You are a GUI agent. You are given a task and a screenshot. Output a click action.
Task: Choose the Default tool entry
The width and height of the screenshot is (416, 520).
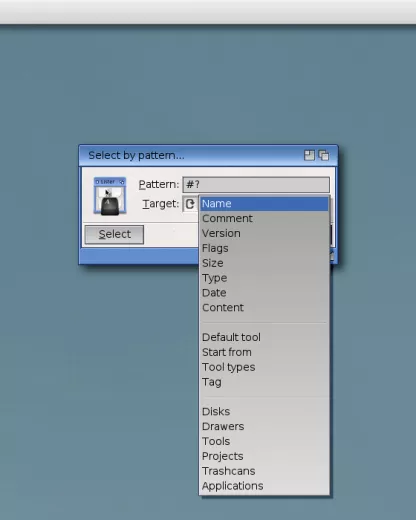264,337
